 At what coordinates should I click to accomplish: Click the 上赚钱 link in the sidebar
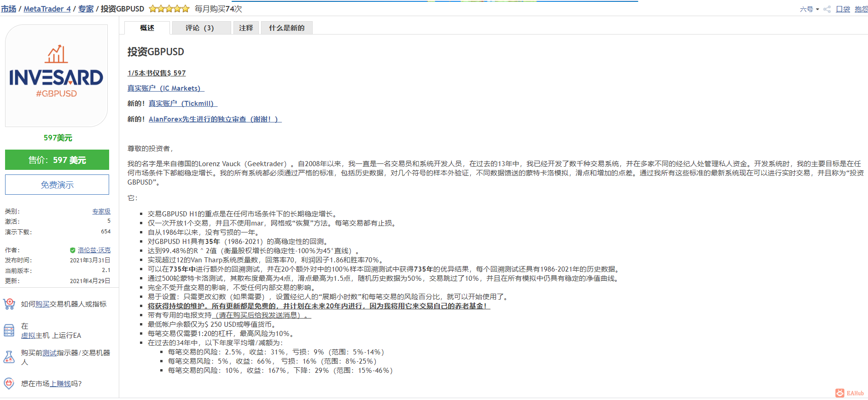60,384
